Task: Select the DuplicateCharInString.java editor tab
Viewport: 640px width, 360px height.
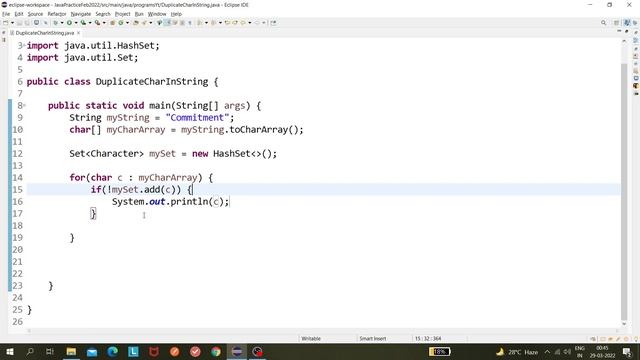Action: point(44,33)
